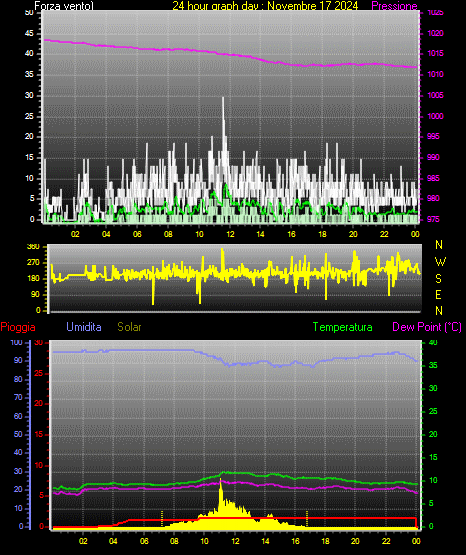466x555 pixels.
Task: Click the Umidita legend label
Action: coord(84,327)
